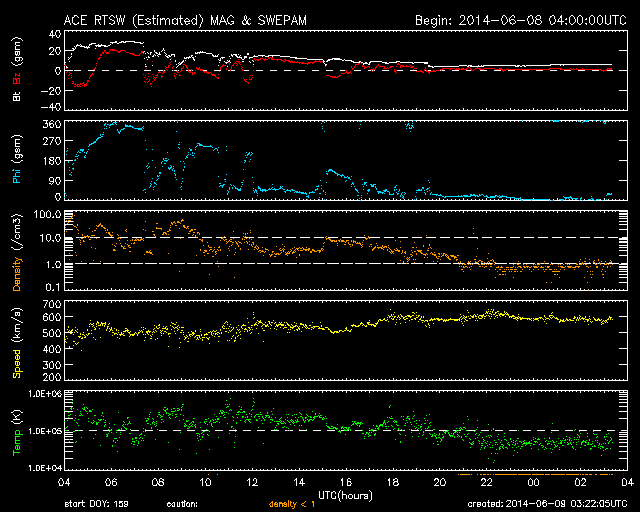Screen dimensions: 640x512
Task: Click the "500" tick on the Speed axis
Action: click(x=52, y=333)
